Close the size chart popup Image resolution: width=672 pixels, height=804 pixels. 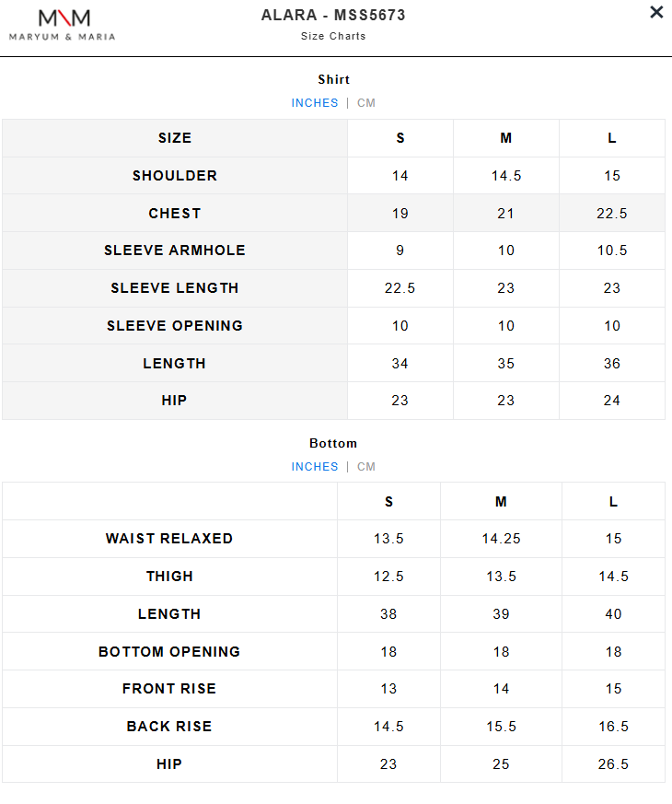[656, 13]
